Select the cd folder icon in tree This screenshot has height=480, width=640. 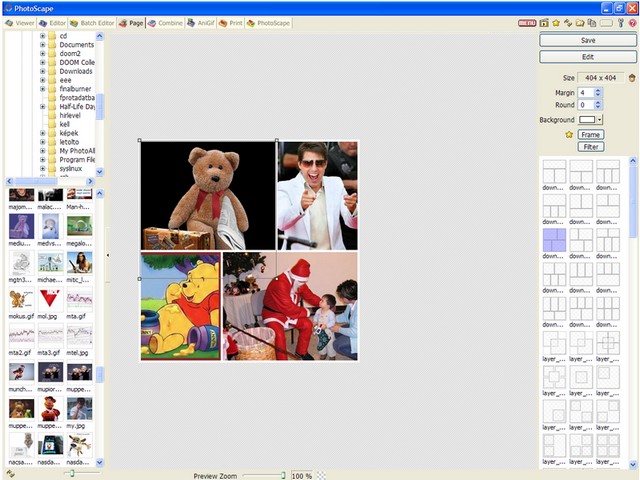pyautogui.click(x=52, y=36)
